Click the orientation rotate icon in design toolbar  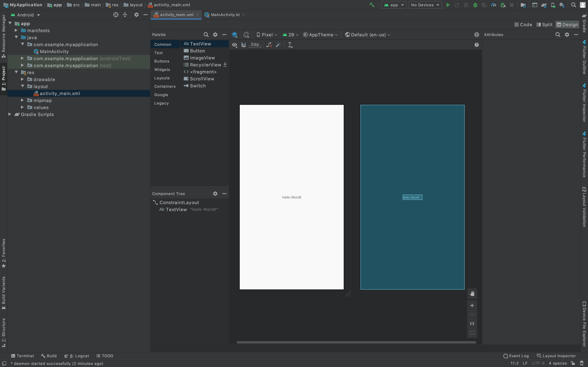click(x=246, y=35)
